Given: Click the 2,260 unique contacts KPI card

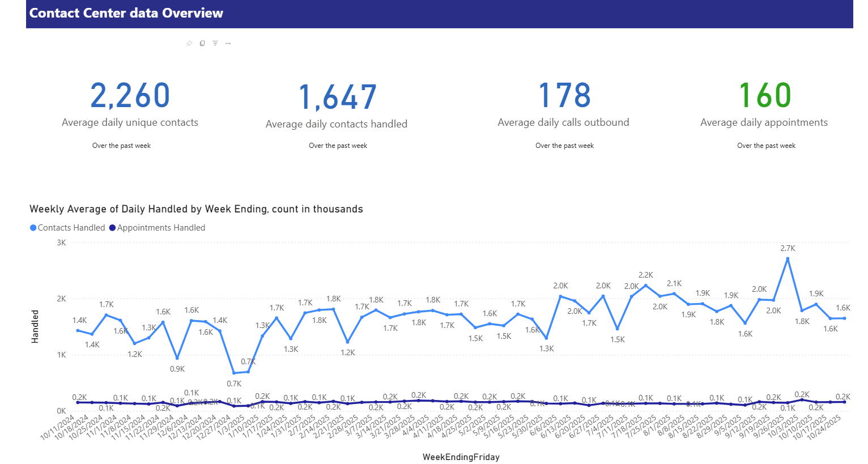Looking at the screenshot, I should 130,95.
